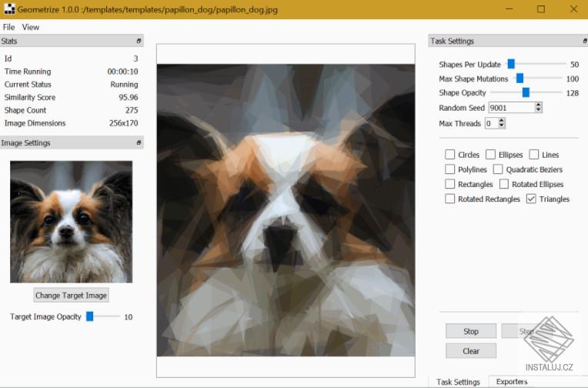Viewport: 588px width, 388px height.
Task: Increase Max Threads with up arrow
Action: (x=502, y=120)
